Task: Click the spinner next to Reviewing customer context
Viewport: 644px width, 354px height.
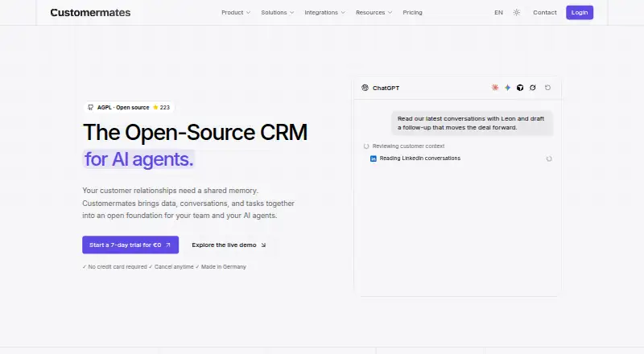Action: (x=366, y=146)
